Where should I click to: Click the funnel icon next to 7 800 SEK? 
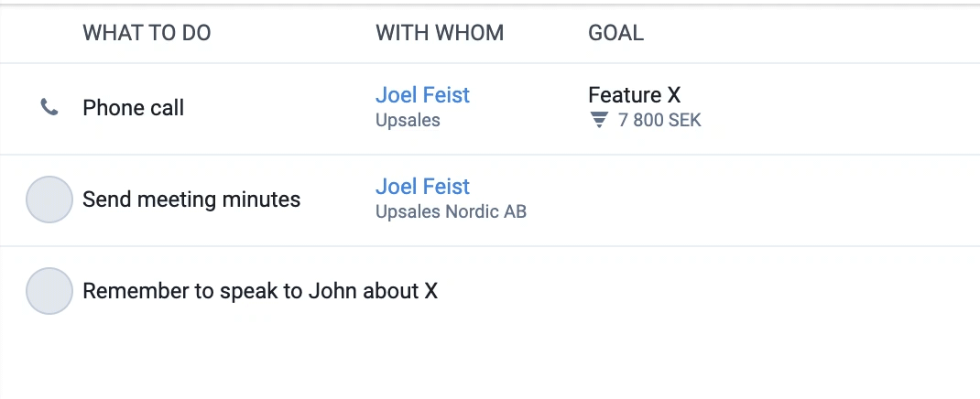click(x=599, y=120)
